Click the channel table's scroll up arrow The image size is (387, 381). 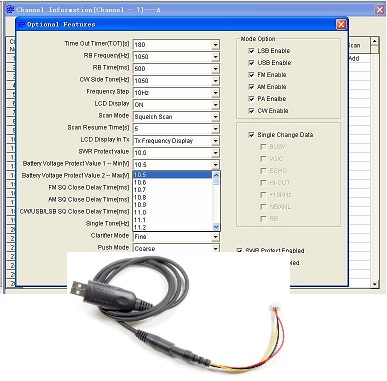(x=375, y=41)
